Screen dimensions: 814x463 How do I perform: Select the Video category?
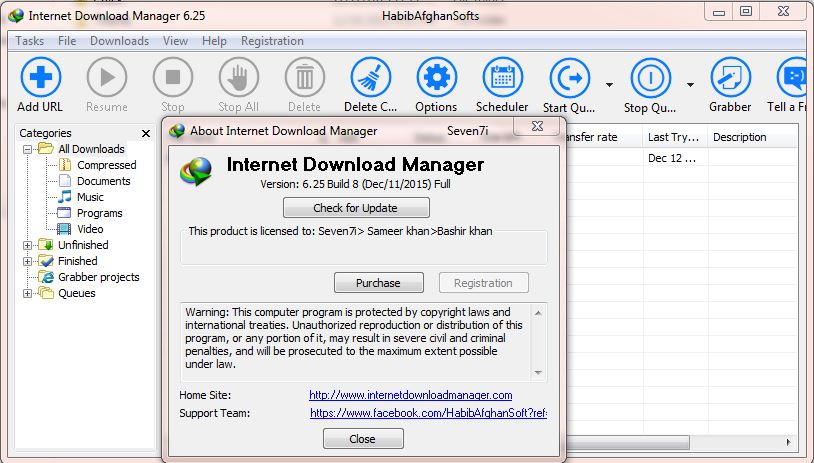[90, 229]
